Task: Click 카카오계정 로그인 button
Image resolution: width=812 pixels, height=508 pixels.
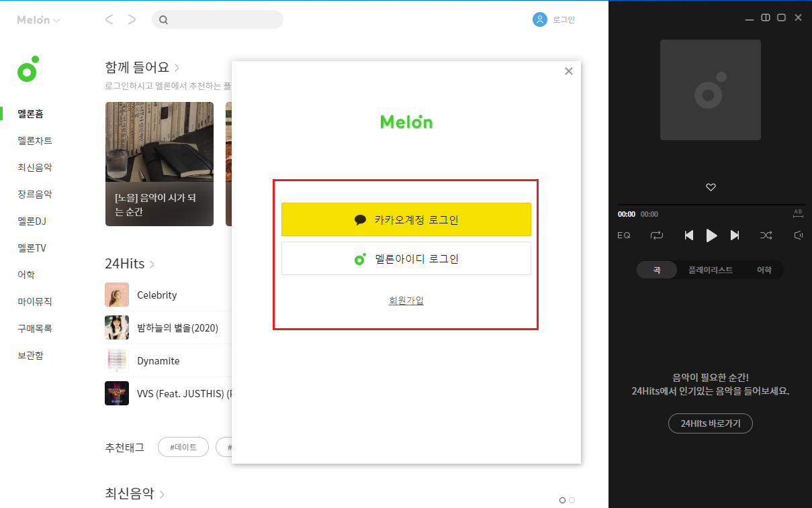Action: [406, 219]
